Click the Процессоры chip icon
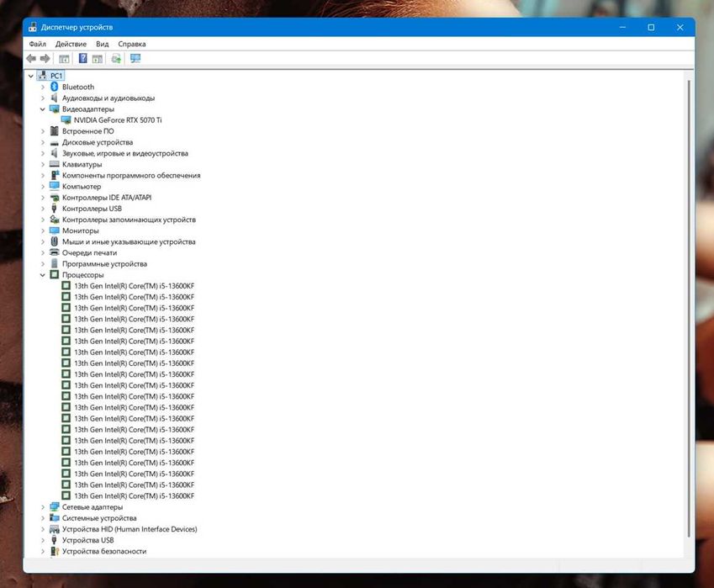This screenshot has width=714, height=588. 54,274
